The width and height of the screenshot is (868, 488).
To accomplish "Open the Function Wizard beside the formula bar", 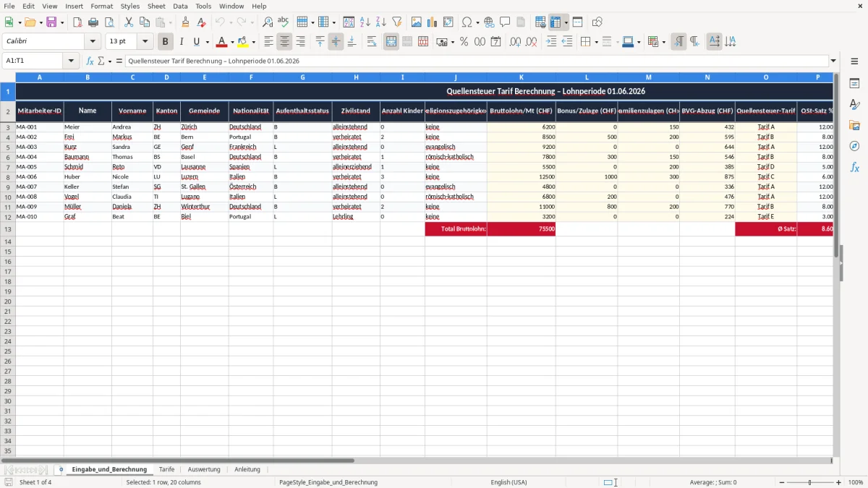I will (x=90, y=61).
